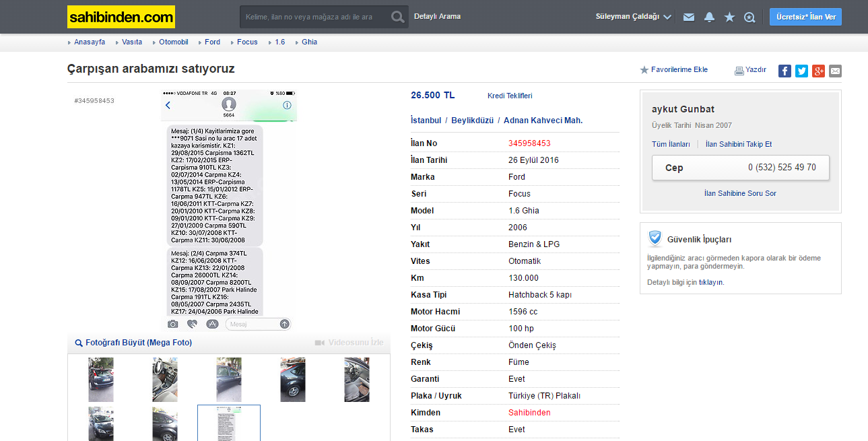Image resolution: width=868 pixels, height=441 pixels.
Task: Go to 1.6 breadcrumb
Action: [x=279, y=42]
